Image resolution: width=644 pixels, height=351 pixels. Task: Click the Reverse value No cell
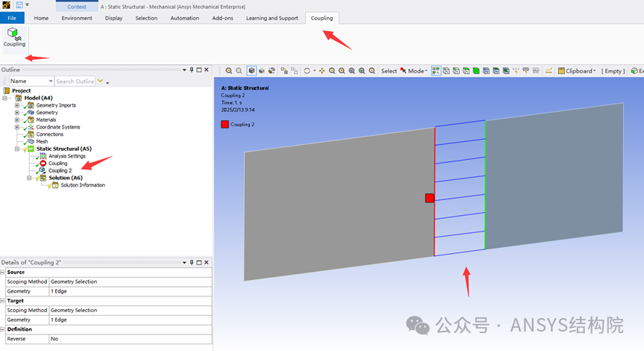tap(130, 338)
